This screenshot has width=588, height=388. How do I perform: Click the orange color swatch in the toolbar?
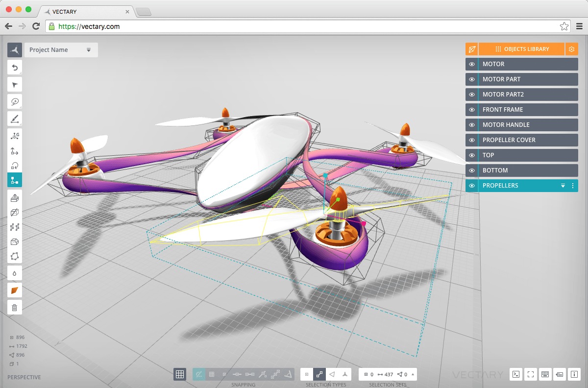point(14,290)
